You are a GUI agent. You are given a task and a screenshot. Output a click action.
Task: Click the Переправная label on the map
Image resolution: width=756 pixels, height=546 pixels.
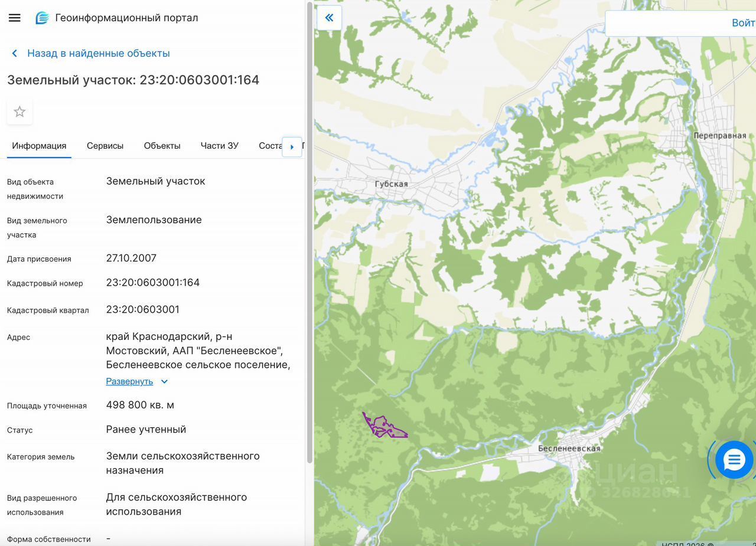pyautogui.click(x=720, y=136)
